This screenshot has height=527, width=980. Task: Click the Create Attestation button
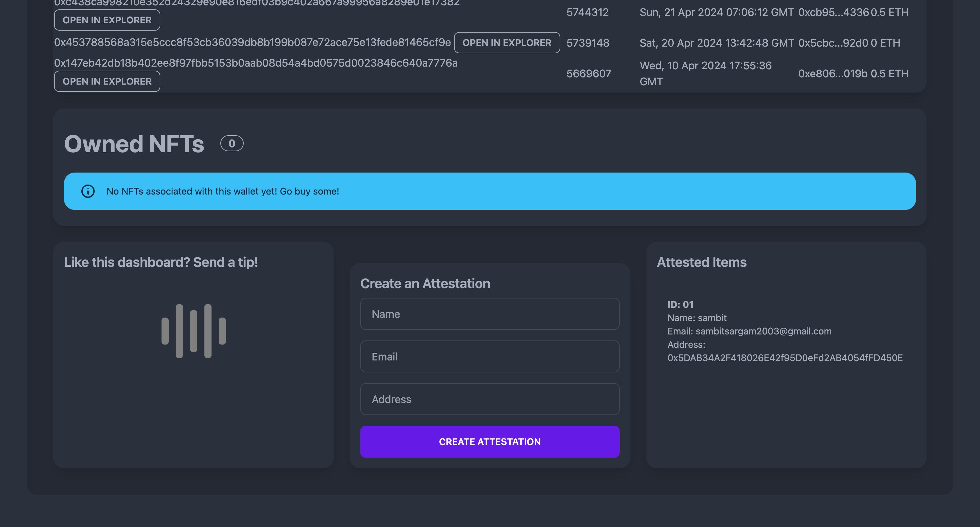coord(490,441)
